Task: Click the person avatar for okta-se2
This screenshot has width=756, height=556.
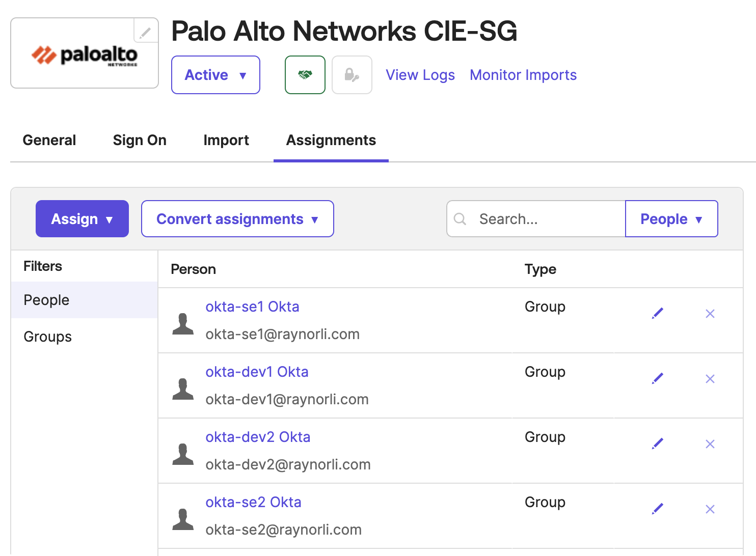Action: [183, 519]
